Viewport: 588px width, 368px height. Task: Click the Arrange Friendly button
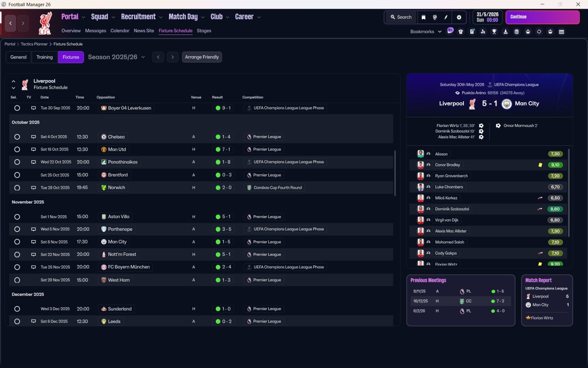(202, 57)
